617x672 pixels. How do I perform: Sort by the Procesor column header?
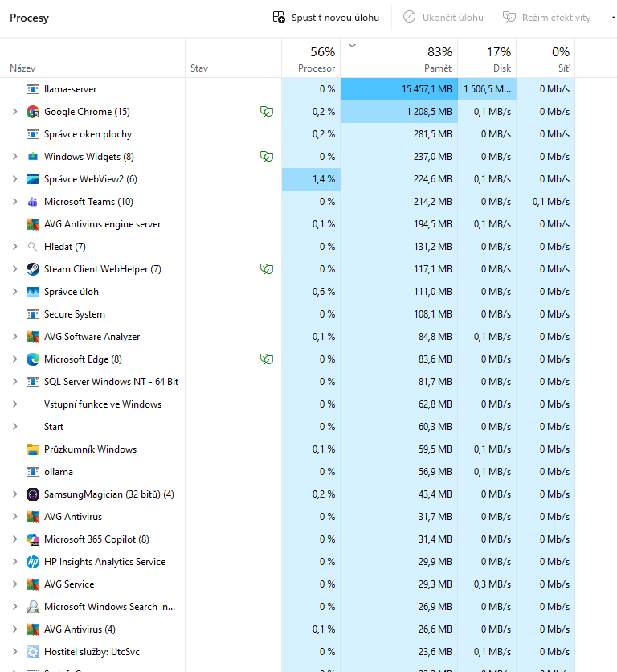pyautogui.click(x=311, y=59)
